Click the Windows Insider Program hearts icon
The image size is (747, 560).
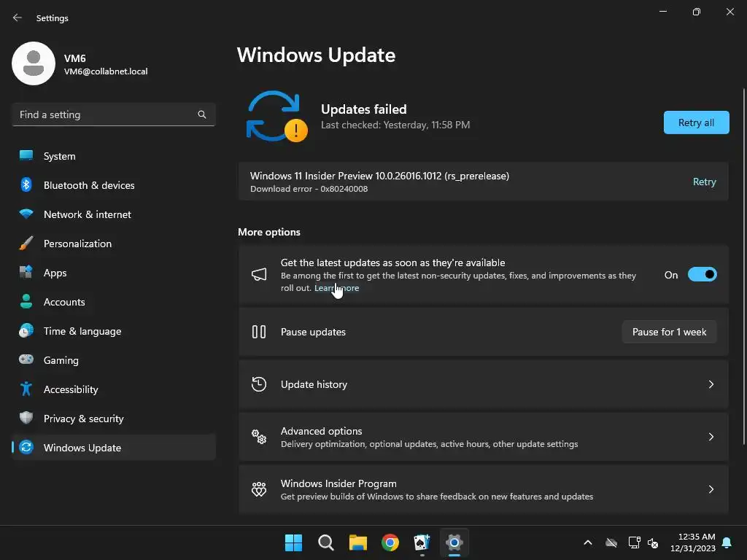click(259, 489)
